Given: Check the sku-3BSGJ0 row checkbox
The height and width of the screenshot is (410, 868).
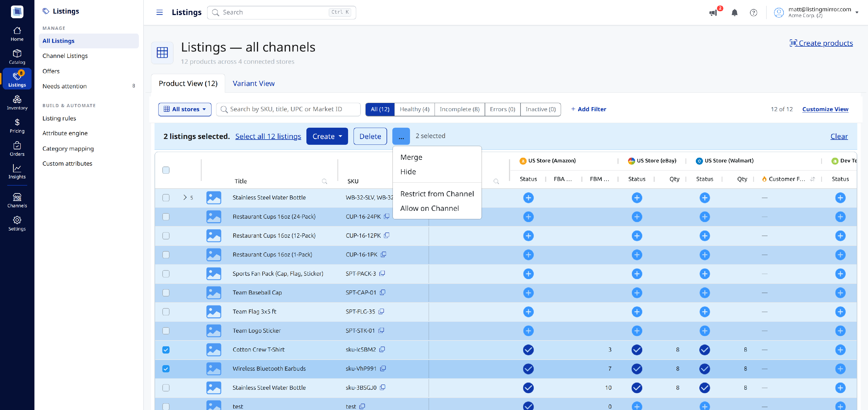Looking at the screenshot, I should [x=166, y=387].
